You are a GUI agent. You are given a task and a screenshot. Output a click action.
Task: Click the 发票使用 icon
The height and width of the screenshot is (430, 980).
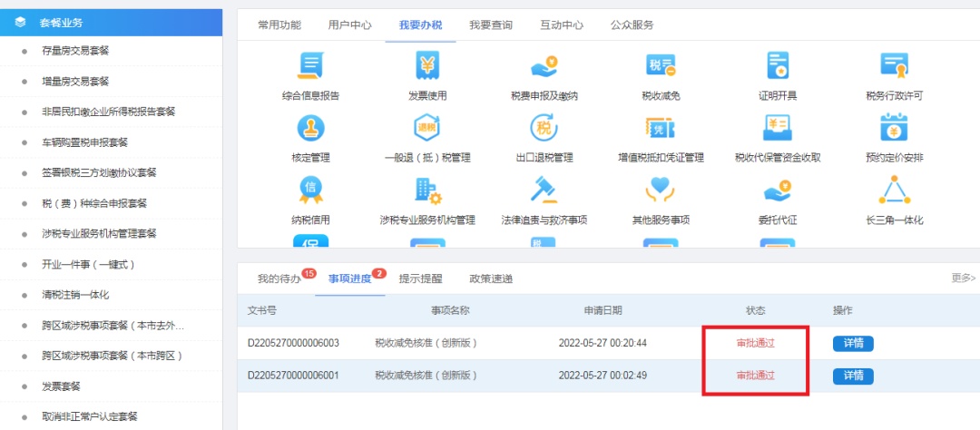tap(427, 67)
